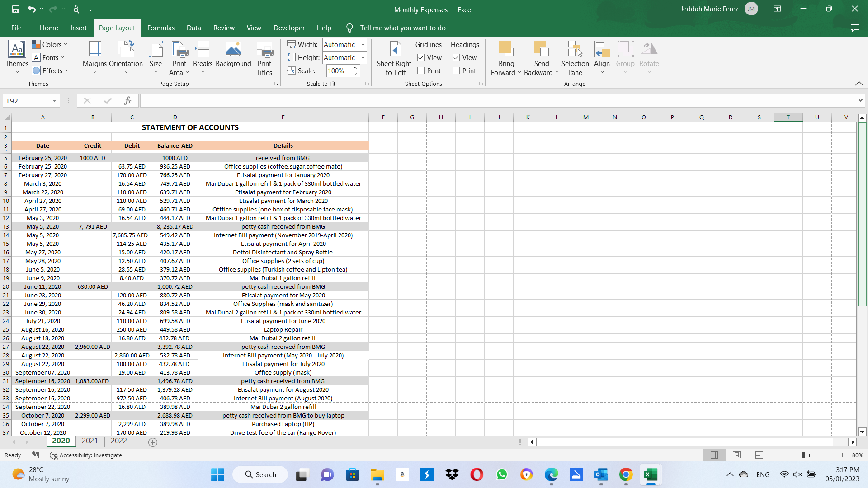The height and width of the screenshot is (488, 868).
Task: Uncheck Gridlines View checkbox
Action: (x=421, y=58)
